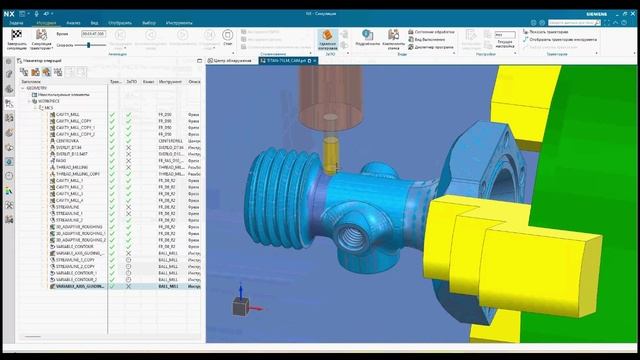Click the full screen icon in title area
Image resolution: width=640 pixels, height=360 pixels.
(x=607, y=23)
